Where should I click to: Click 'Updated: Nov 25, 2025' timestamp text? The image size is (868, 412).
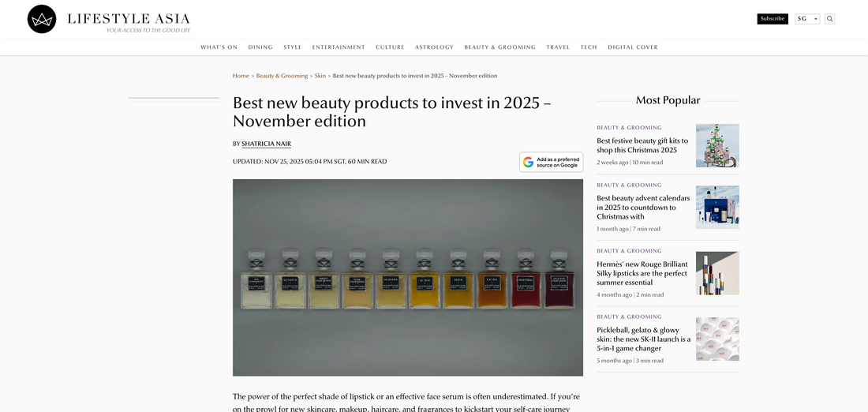click(x=309, y=162)
